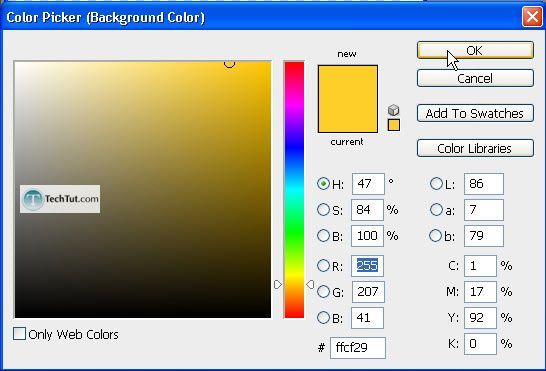Click the Lab b field showing 79
546x371 pixels.
click(484, 236)
